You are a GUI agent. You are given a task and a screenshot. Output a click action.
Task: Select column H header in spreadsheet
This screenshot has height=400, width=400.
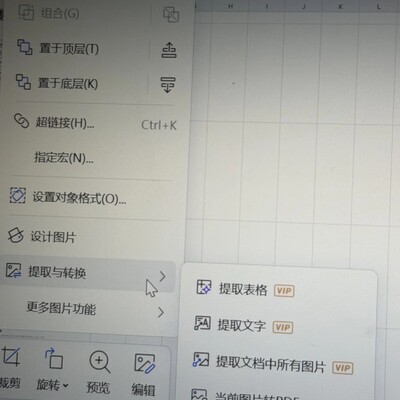tap(230, 6)
